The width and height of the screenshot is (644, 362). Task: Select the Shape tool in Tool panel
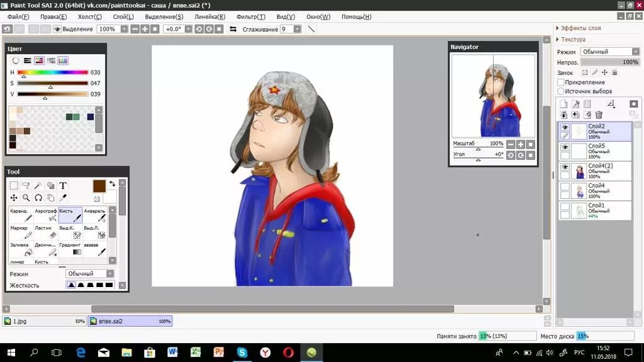50,186
